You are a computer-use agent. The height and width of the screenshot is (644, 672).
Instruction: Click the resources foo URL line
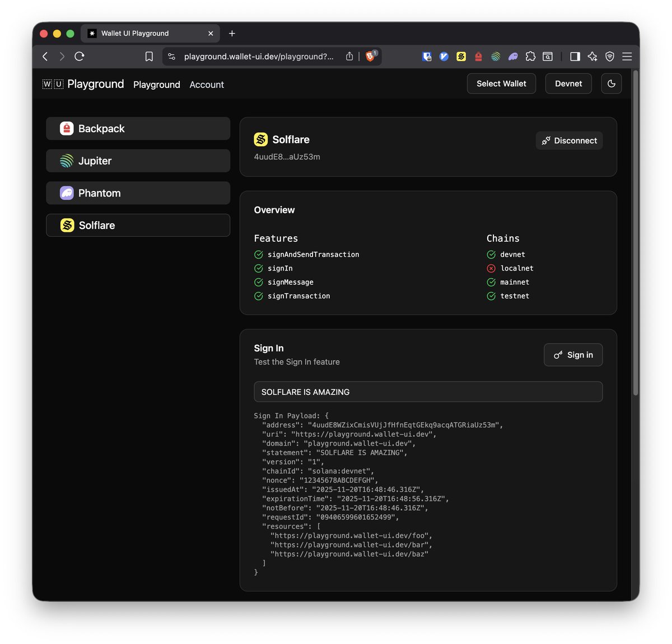(x=351, y=536)
